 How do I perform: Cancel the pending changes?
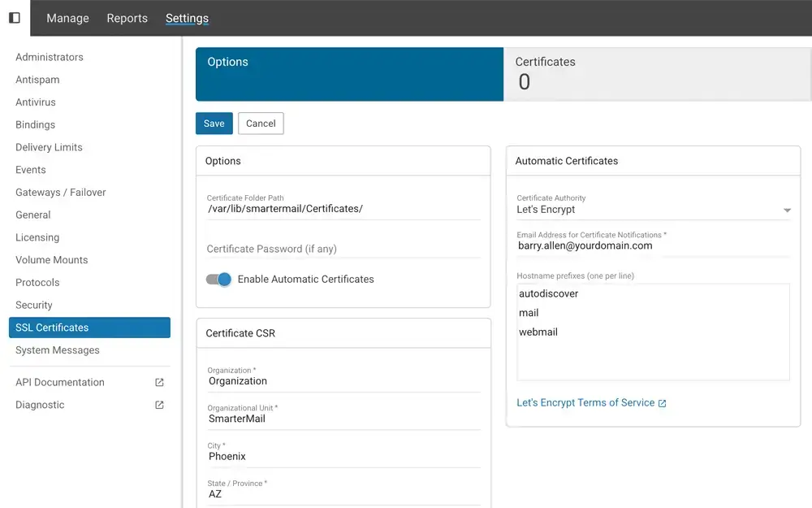coord(261,123)
